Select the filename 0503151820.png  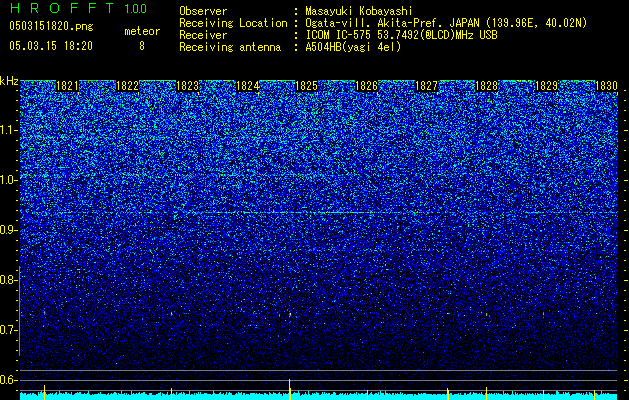pyautogui.click(x=51, y=27)
